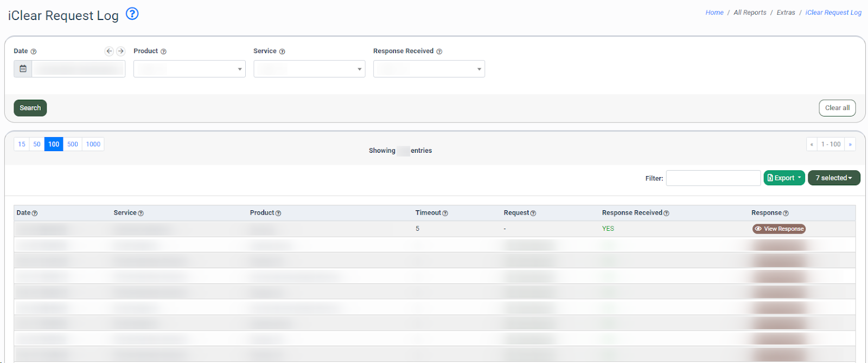Click help icon next to Service filter label
The image size is (868, 363).
282,51
